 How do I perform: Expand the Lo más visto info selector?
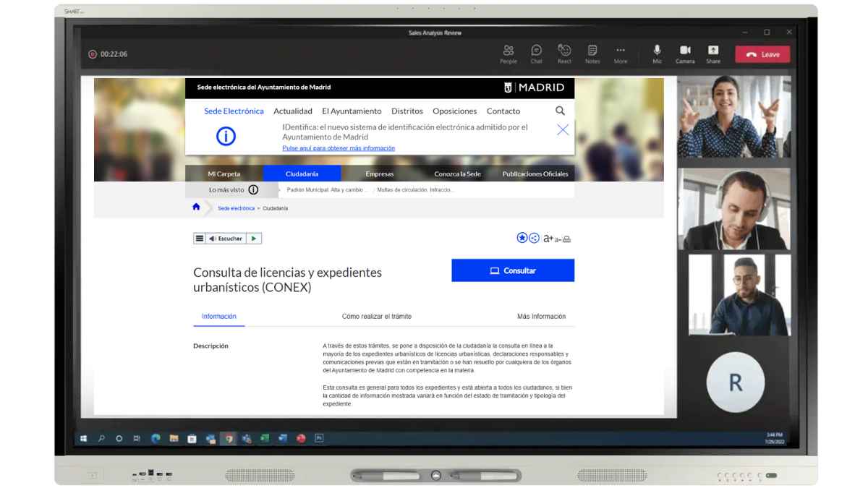pyautogui.click(x=252, y=189)
